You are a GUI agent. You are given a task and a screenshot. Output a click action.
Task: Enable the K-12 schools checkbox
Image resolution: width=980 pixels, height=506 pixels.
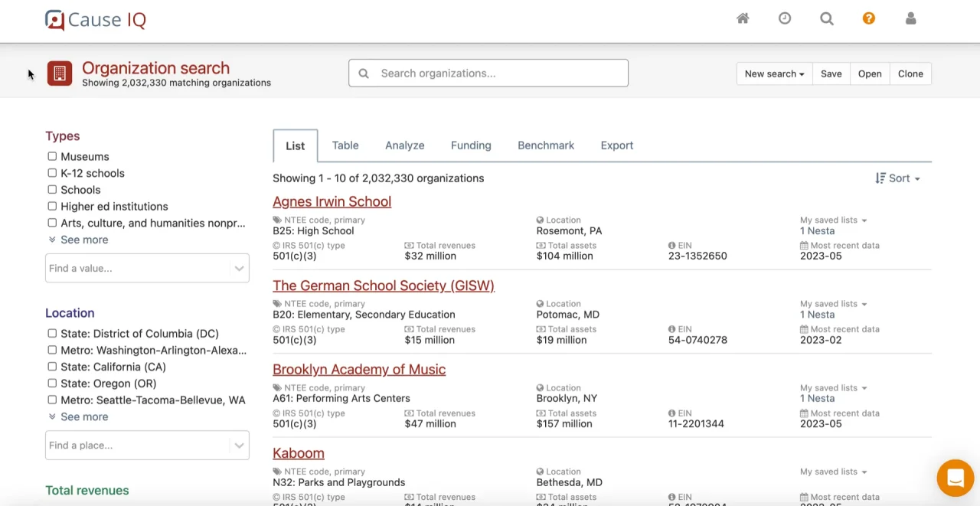[x=52, y=173]
